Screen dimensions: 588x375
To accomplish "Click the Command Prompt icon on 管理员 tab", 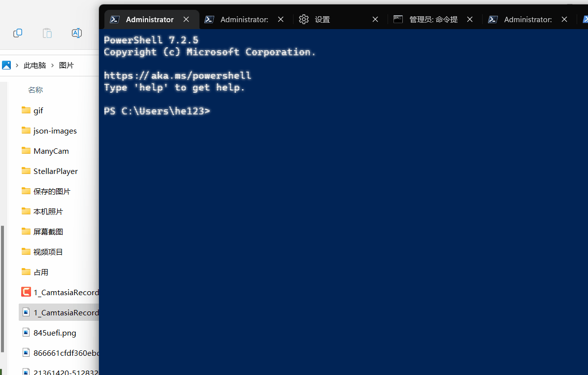I will click(x=398, y=19).
